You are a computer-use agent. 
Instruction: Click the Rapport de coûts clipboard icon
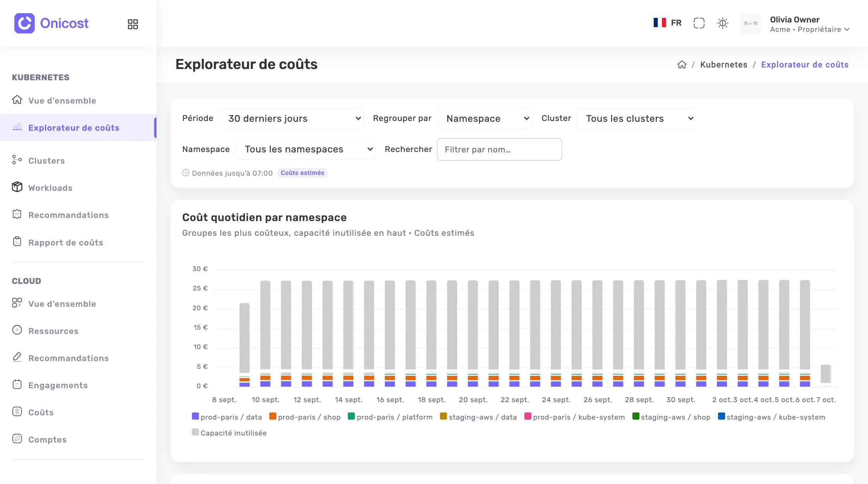tap(17, 242)
